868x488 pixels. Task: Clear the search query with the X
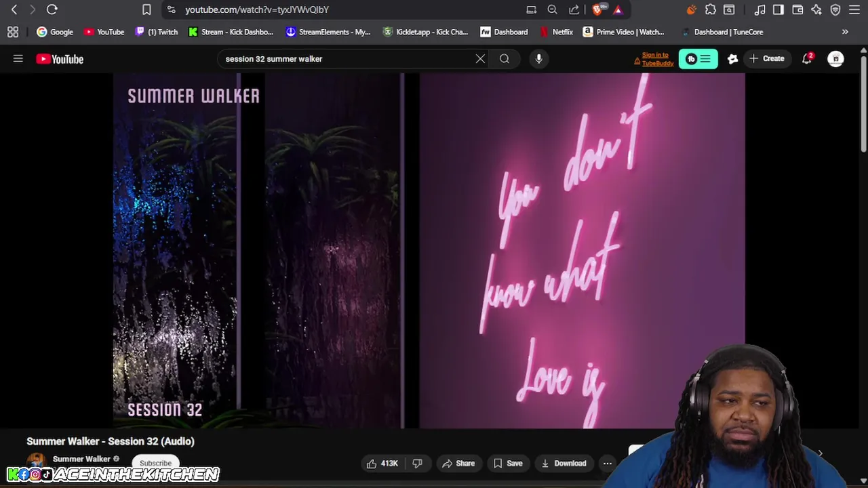pos(480,59)
